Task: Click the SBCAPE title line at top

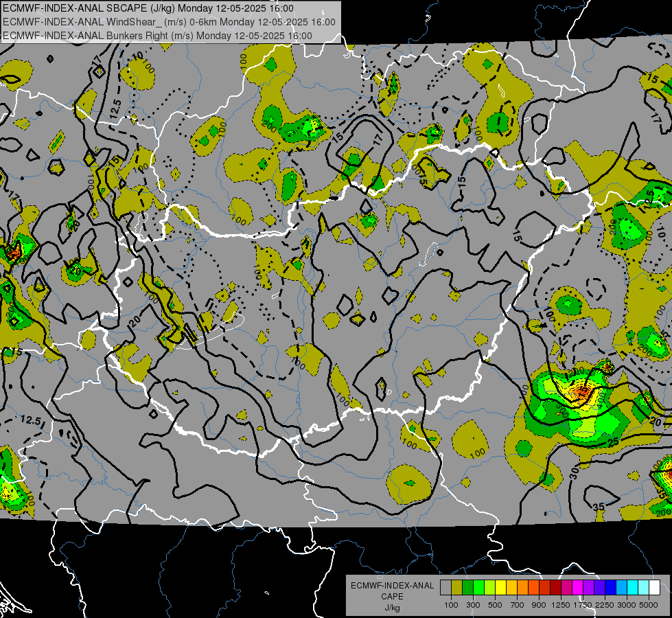Action: tap(148, 8)
